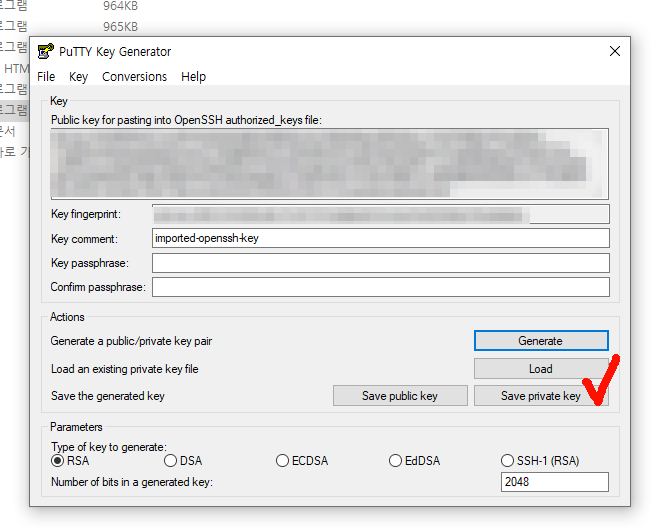
Task: Click the 964KB file size in background window
Action: tap(120, 6)
